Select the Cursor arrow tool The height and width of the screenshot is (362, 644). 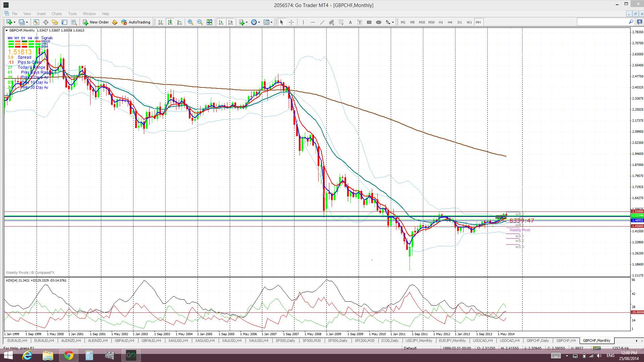coord(282,22)
